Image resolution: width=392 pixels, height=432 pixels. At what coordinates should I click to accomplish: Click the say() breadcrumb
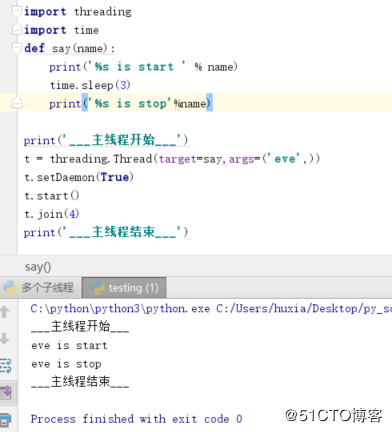tap(38, 267)
